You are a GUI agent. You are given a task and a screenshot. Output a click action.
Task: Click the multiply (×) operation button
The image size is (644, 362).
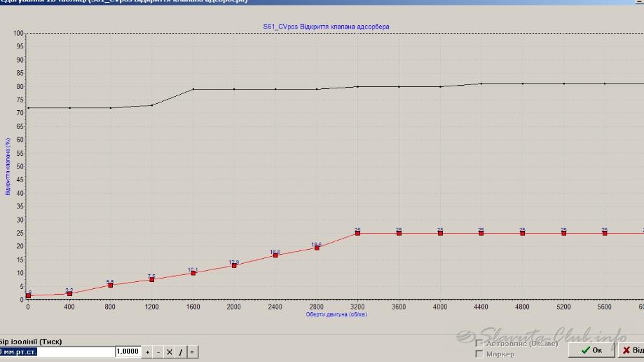click(169, 351)
